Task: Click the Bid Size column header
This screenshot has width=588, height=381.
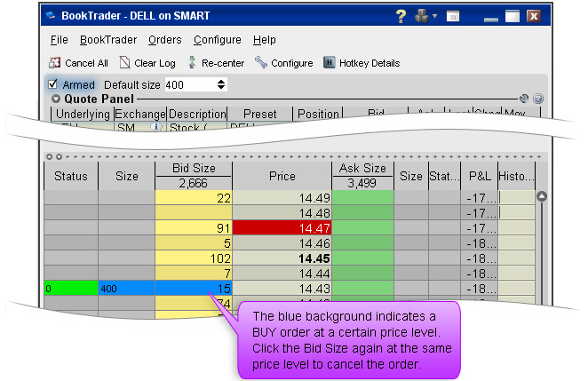Action: [x=194, y=169]
